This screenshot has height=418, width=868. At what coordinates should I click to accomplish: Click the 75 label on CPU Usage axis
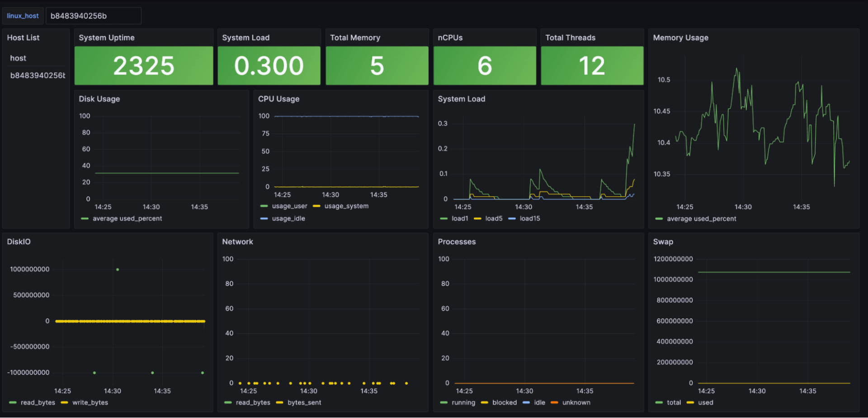pyautogui.click(x=265, y=133)
